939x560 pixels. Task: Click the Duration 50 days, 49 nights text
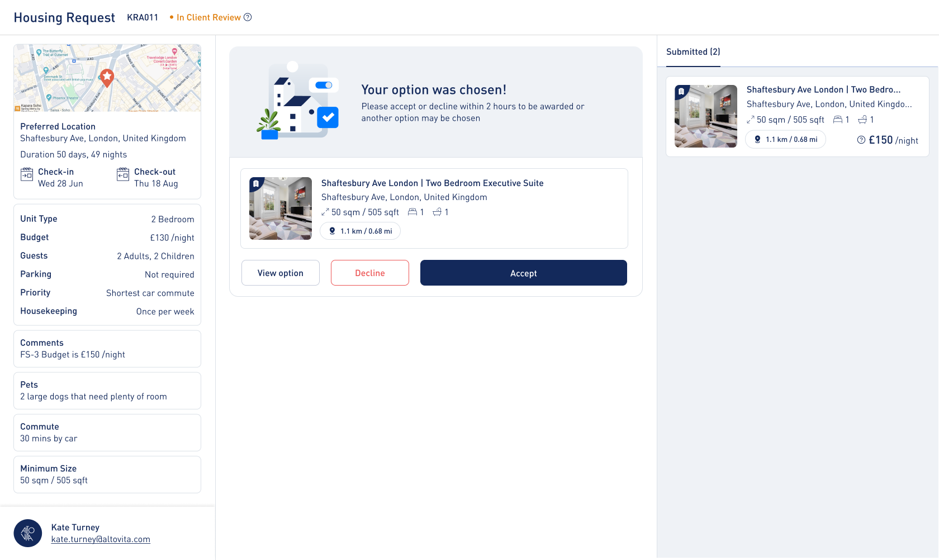point(74,155)
